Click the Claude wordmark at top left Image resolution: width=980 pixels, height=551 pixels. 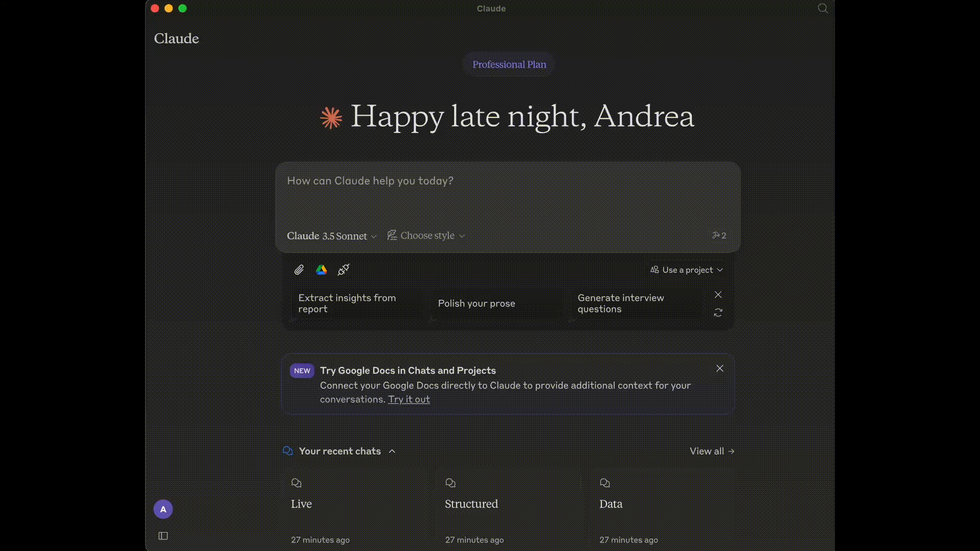pyautogui.click(x=177, y=39)
